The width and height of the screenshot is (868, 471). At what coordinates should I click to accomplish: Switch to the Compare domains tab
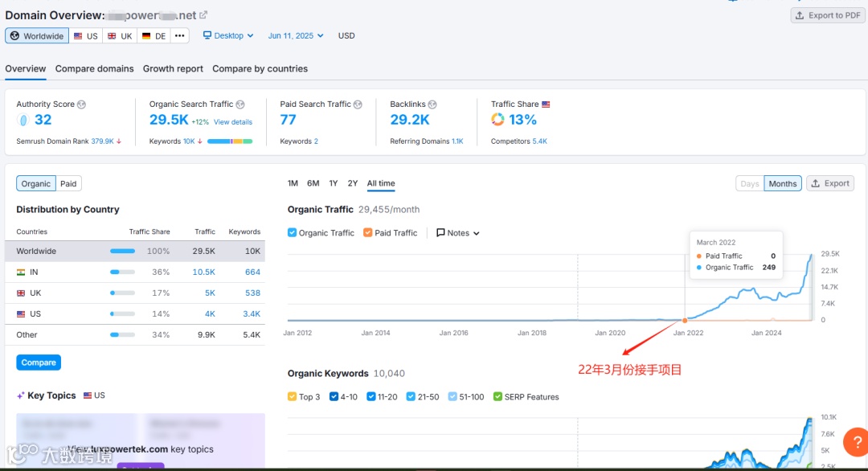click(x=95, y=68)
